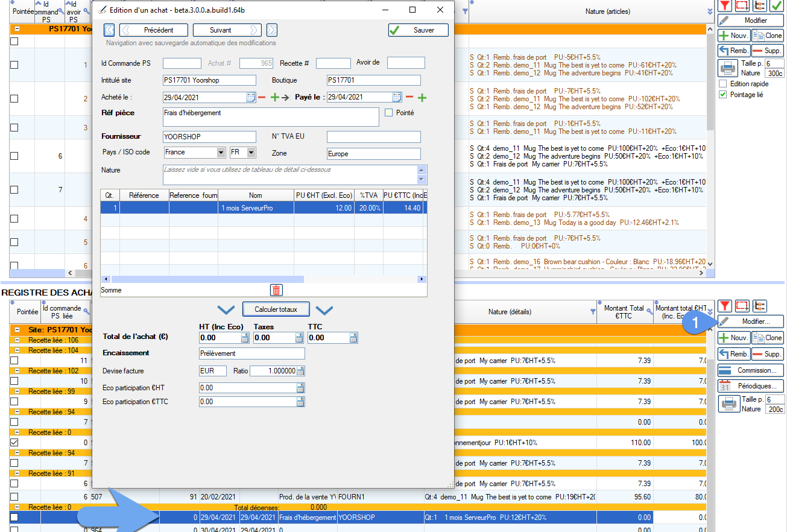
Task: Tick Pointée checkbox on Id commande 6 row
Action: pos(14,156)
